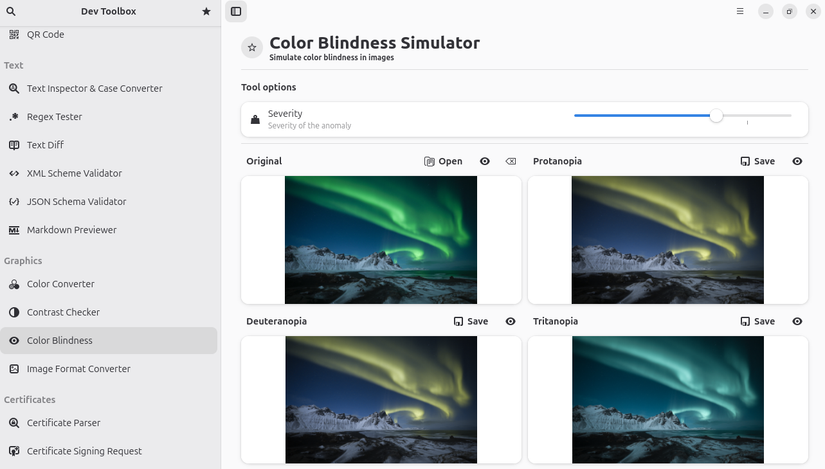Open Text Inspector & Case Converter
This screenshot has height=469, width=825.
108,88
